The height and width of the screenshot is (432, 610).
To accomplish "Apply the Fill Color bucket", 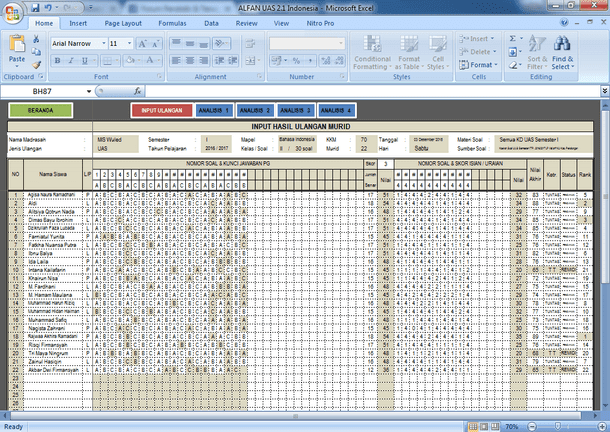I will pos(130,60).
